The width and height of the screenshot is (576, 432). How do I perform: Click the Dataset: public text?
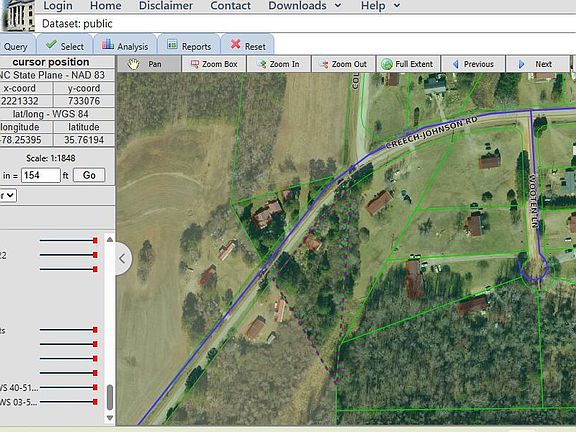77,24
